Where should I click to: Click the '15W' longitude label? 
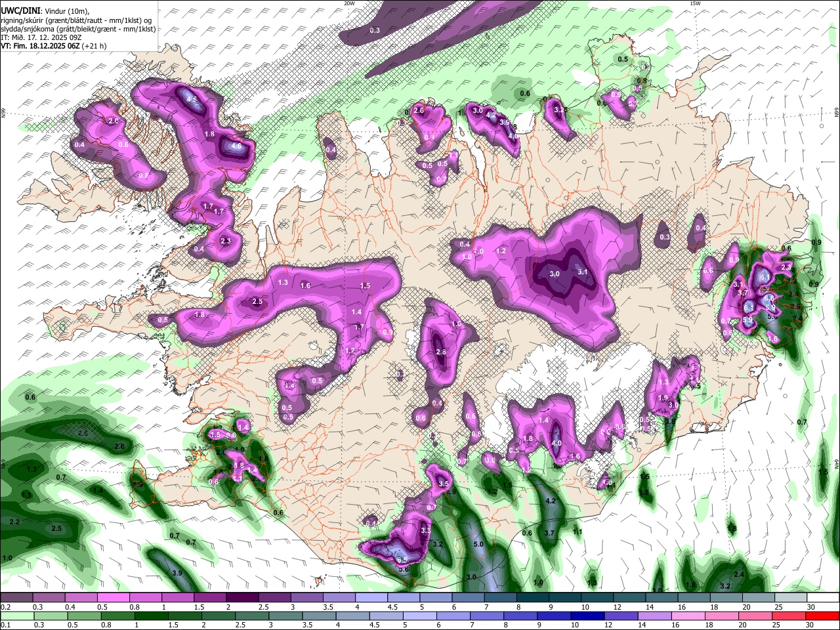[695, 3]
